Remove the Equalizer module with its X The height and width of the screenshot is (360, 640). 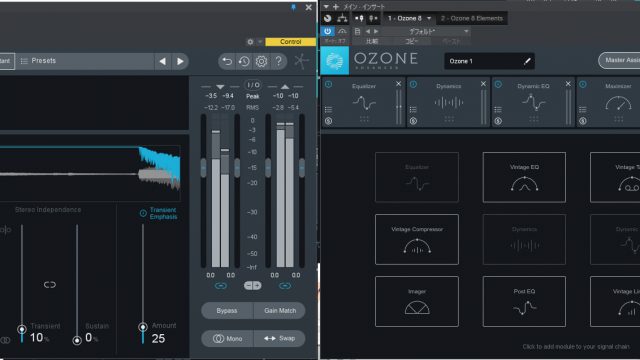tap(398, 84)
